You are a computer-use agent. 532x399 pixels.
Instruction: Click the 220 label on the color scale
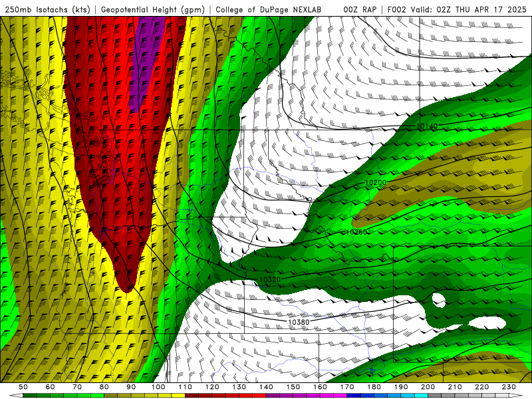(x=481, y=387)
